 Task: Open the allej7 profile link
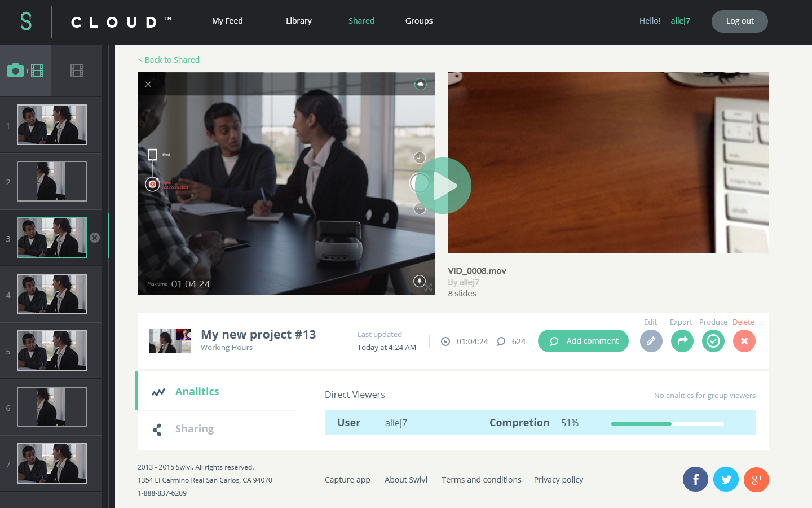coord(680,21)
